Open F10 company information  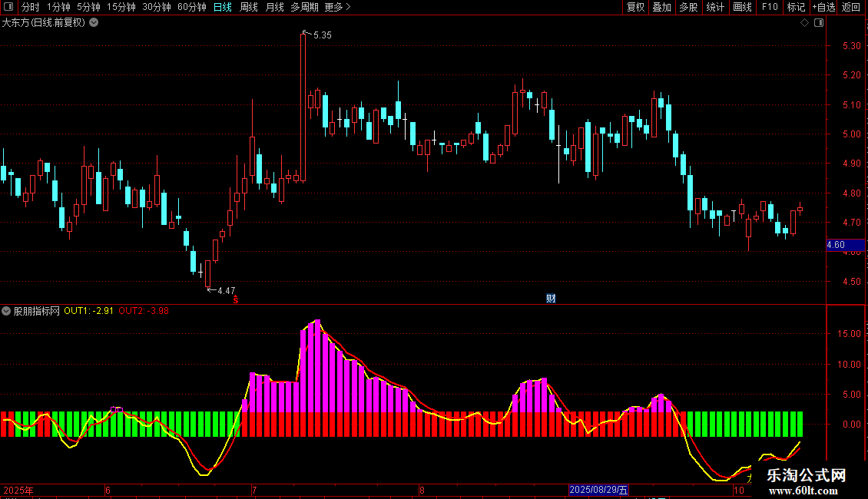(770, 7)
